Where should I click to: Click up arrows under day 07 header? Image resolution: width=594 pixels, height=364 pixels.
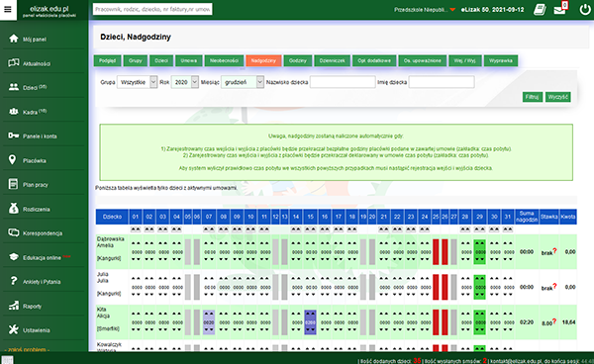tap(209, 229)
